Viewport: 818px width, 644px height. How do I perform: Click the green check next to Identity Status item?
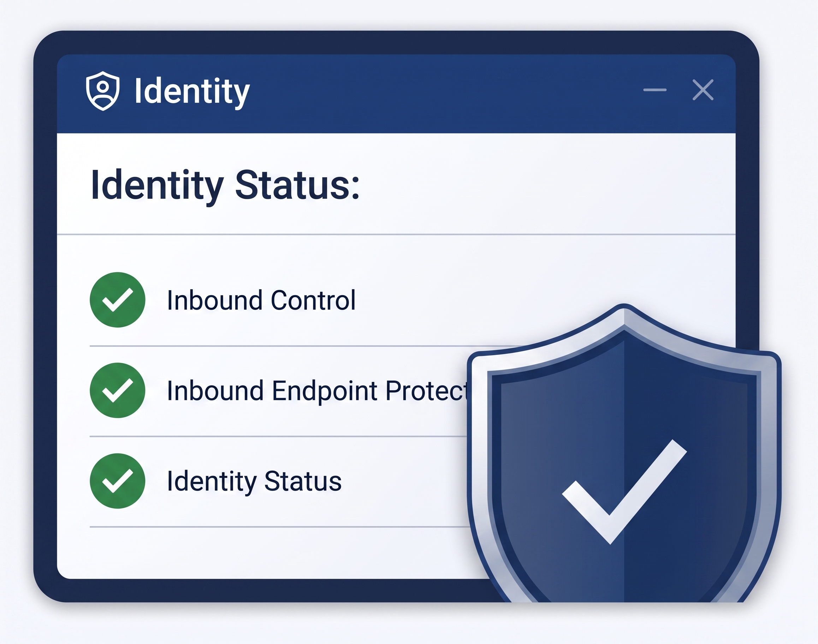(x=117, y=481)
